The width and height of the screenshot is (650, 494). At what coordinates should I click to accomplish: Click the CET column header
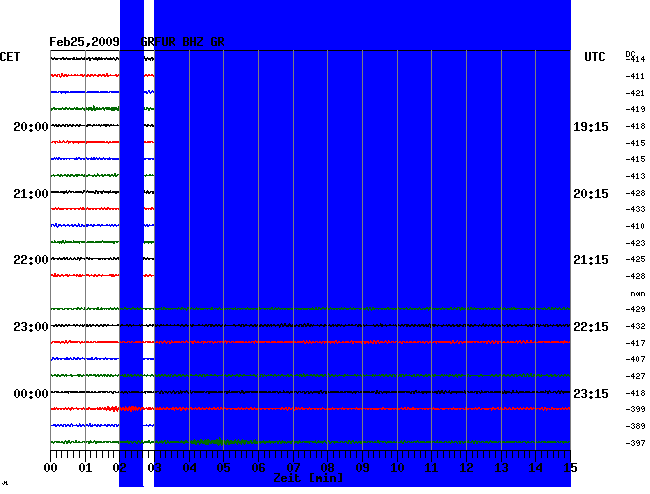(10, 57)
